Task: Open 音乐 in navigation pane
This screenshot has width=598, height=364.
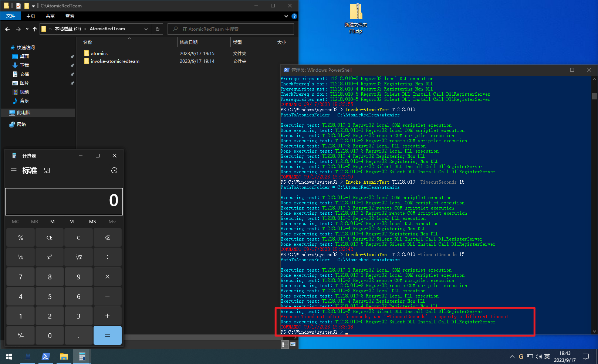Action: pos(24,101)
